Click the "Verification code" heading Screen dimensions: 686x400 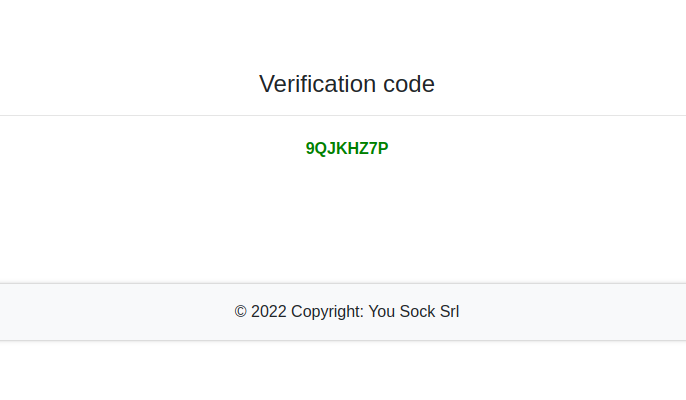pos(346,84)
